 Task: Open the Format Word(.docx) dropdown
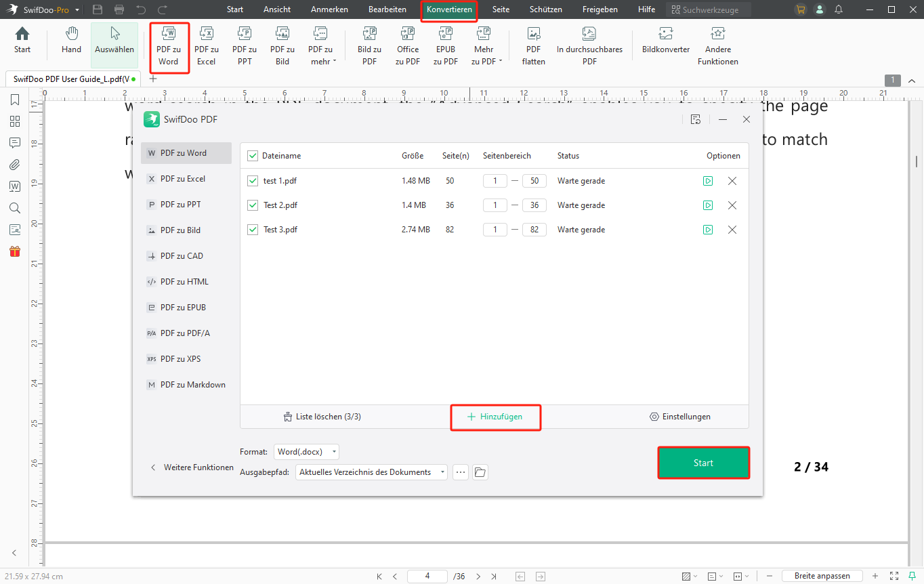click(x=307, y=452)
